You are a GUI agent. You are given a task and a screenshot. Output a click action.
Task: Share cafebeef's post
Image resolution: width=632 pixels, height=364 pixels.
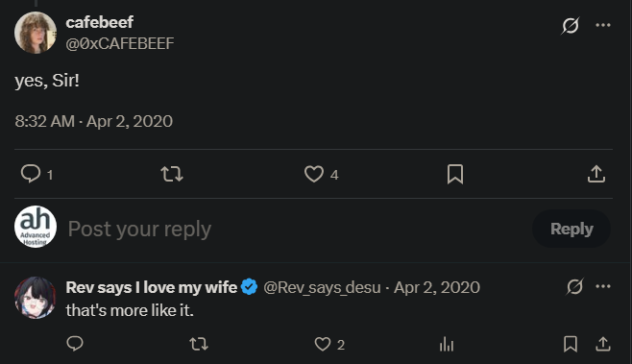pos(596,174)
